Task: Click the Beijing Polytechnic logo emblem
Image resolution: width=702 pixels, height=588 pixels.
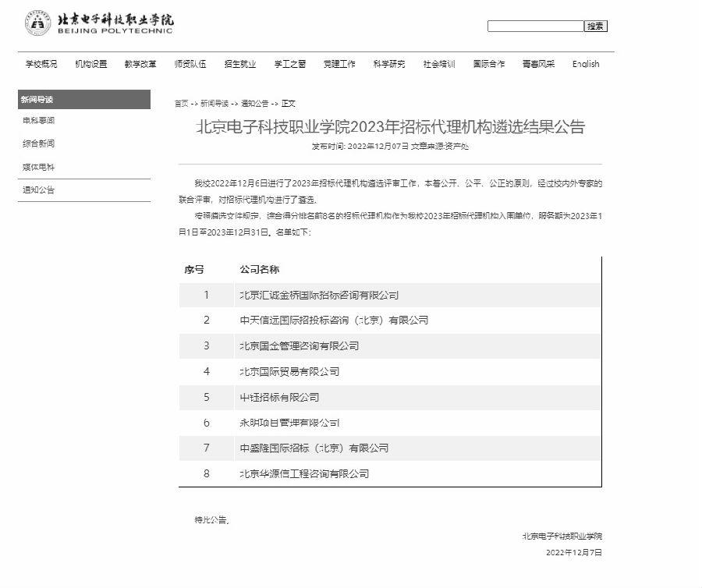Action: click(38, 23)
